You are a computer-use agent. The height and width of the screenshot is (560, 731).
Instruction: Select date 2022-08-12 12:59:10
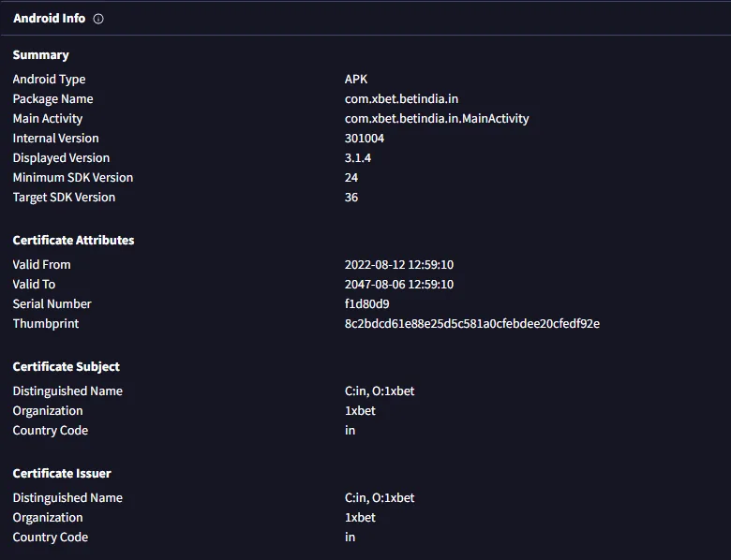tap(399, 265)
